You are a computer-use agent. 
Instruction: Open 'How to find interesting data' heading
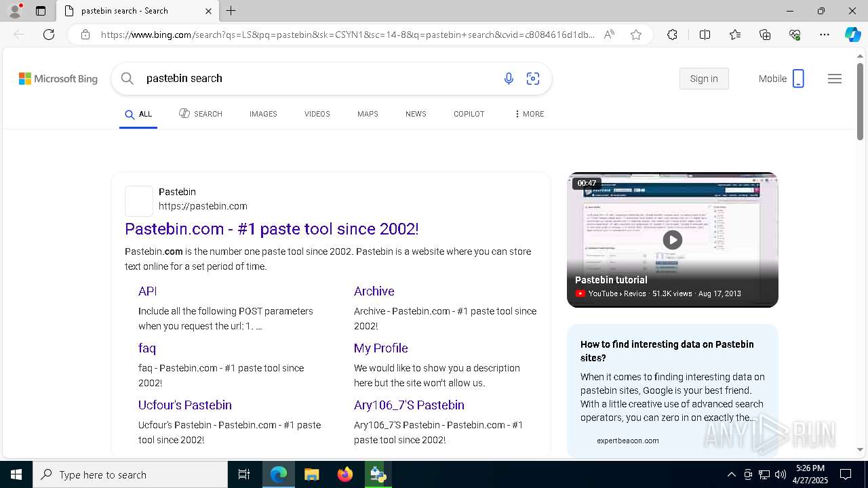[667, 351]
